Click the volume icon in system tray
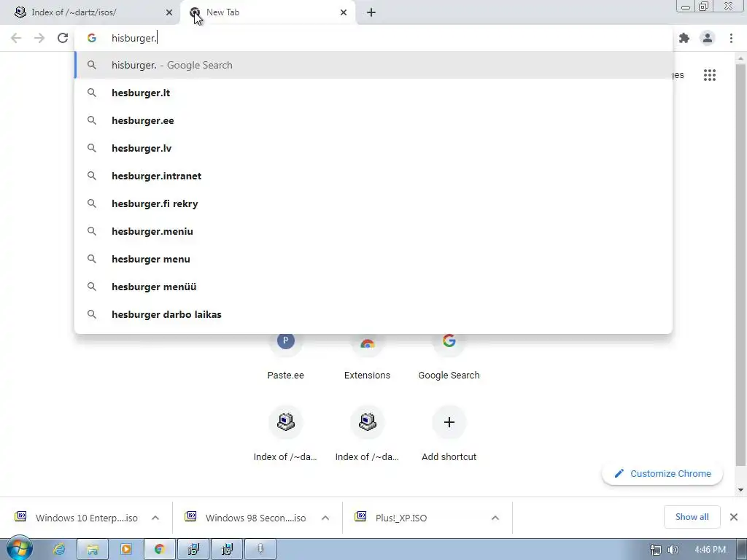This screenshot has height=560, width=747. 673,550
